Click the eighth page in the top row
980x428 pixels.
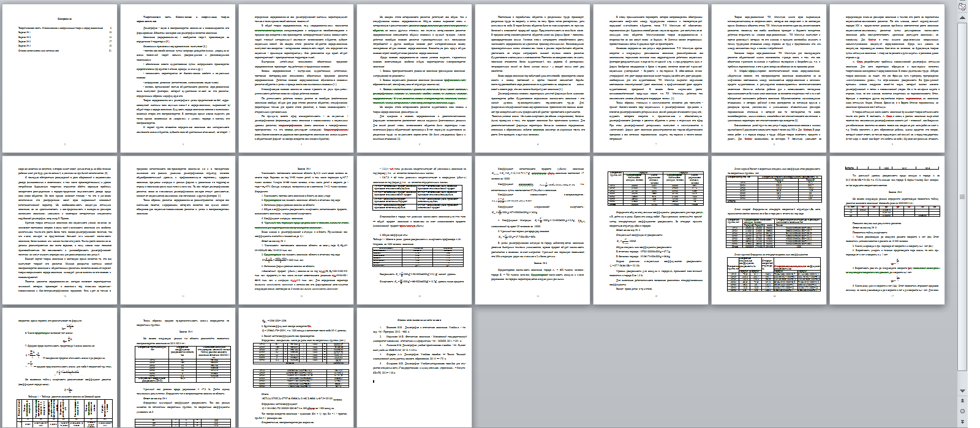coord(887,79)
